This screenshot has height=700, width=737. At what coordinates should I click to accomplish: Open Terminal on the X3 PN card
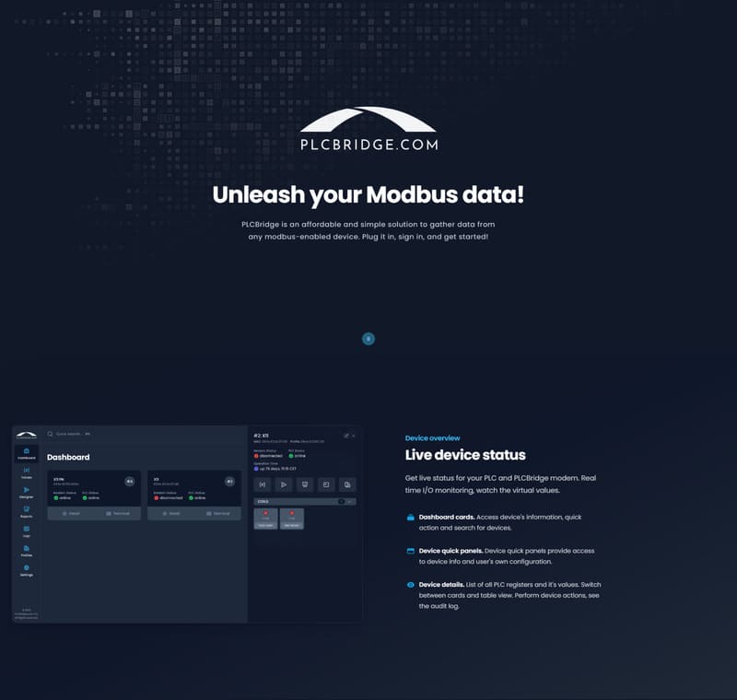click(x=118, y=513)
